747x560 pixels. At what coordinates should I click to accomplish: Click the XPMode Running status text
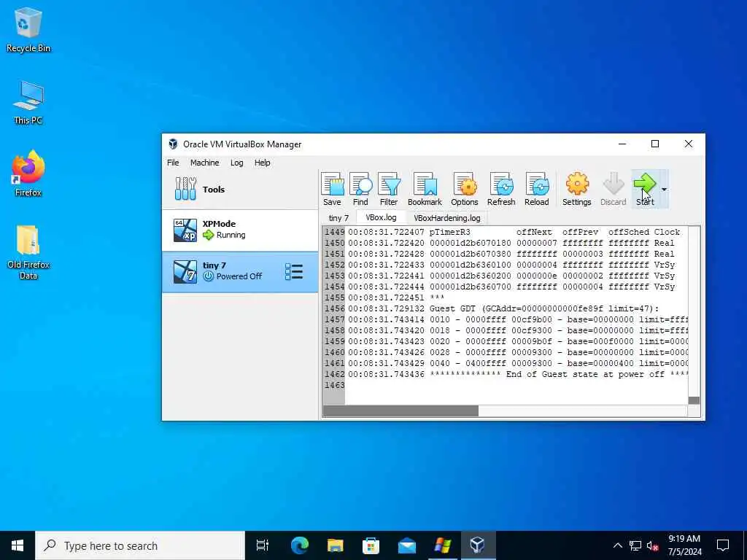[x=231, y=235]
